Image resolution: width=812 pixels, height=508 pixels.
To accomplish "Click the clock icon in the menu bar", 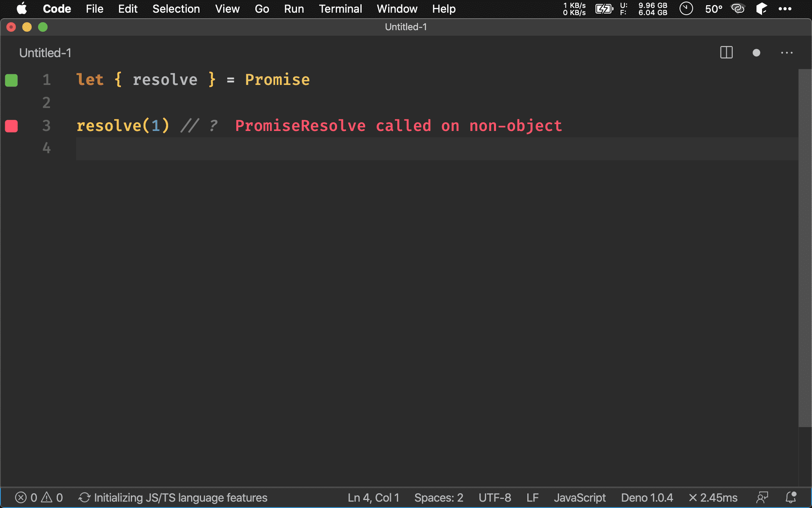I will click(686, 9).
